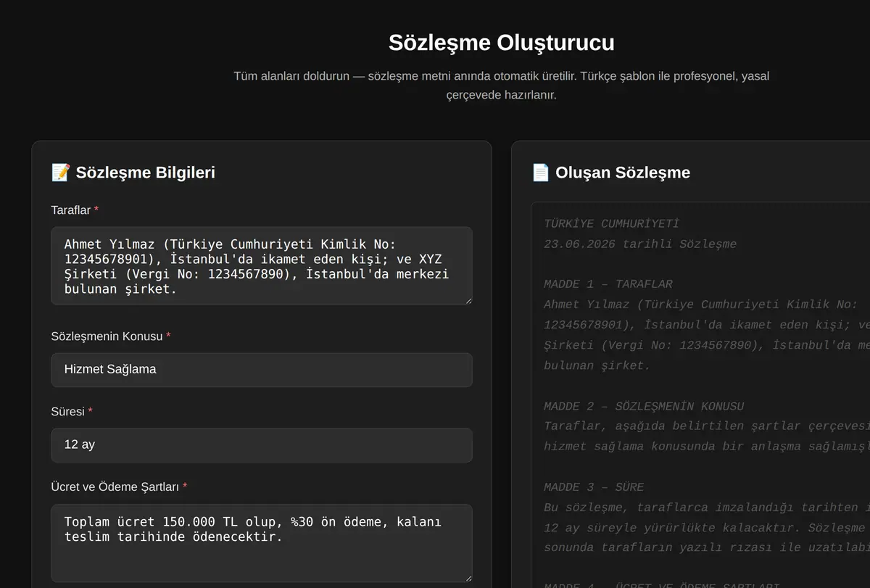The height and width of the screenshot is (588, 870).
Task: Focus the Sözleşmenin Konusu input field
Action: pos(262,370)
